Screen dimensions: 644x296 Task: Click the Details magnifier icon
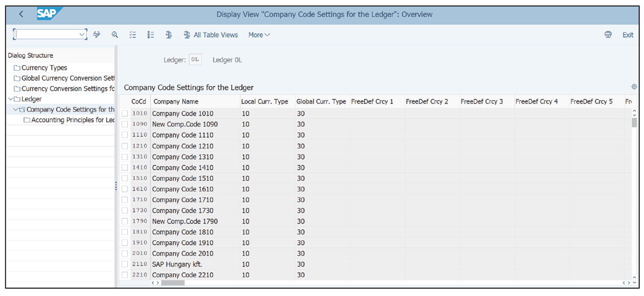click(114, 35)
